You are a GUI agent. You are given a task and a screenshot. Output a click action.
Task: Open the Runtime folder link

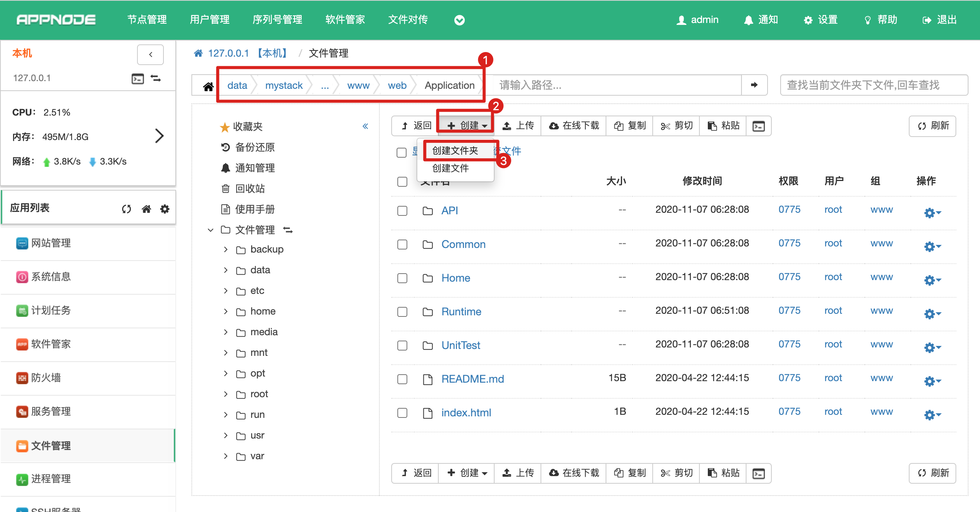461,311
